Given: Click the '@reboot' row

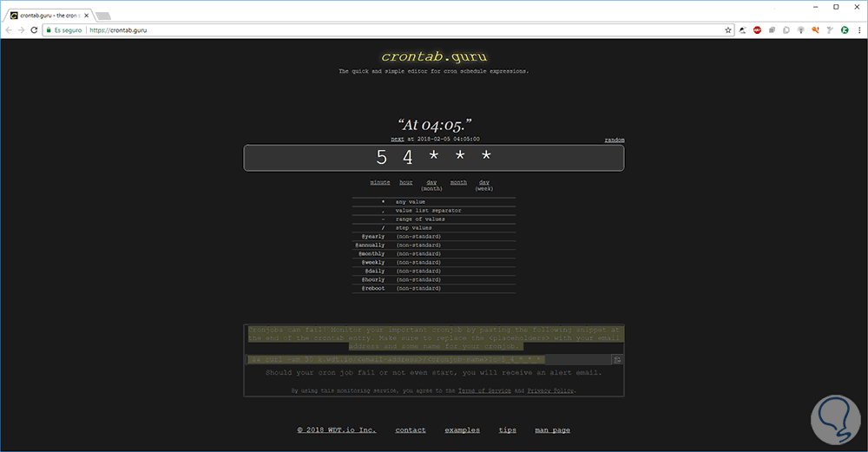Looking at the screenshot, I should point(434,288).
